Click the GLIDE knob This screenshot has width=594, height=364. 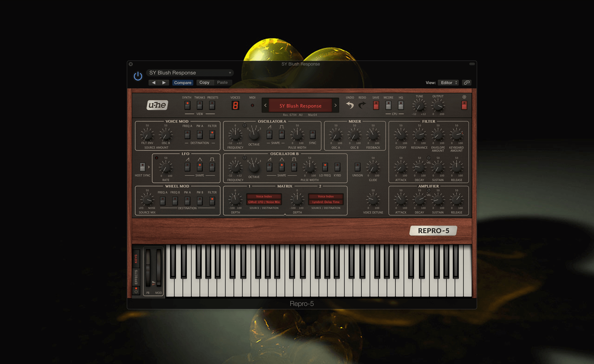pos(373,167)
